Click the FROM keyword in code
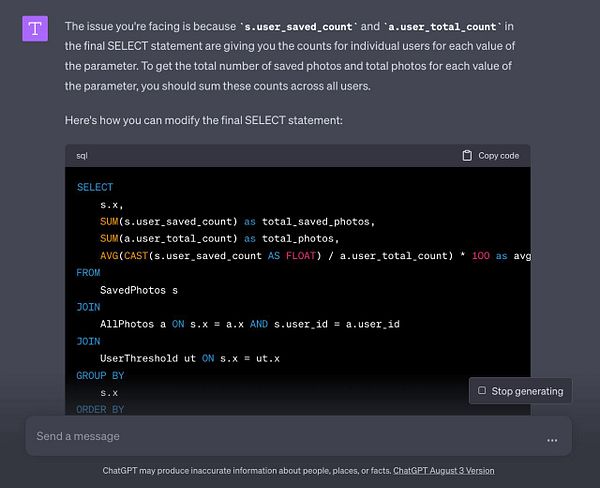Screen dimensions: 600x488 point(88,273)
